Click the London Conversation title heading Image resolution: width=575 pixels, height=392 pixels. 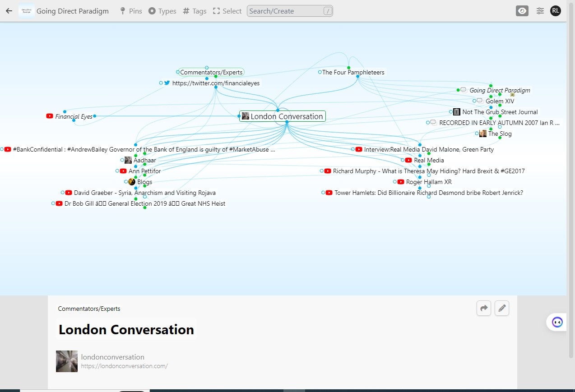click(126, 329)
